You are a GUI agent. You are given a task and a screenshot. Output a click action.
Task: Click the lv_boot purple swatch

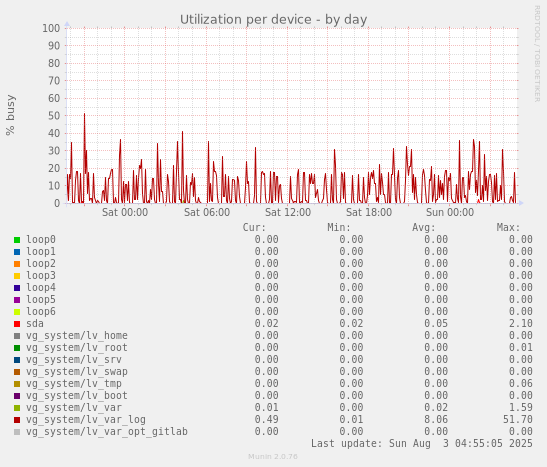[x=17, y=396]
